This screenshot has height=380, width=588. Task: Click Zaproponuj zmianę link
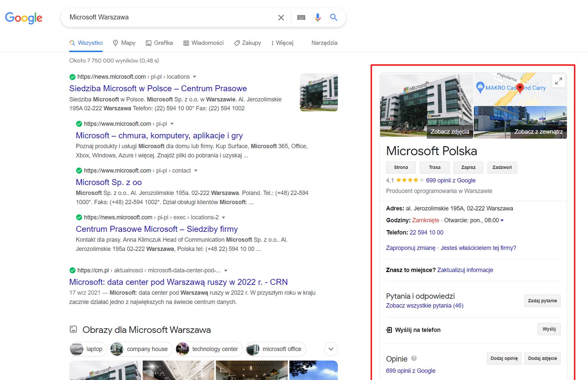(x=411, y=248)
